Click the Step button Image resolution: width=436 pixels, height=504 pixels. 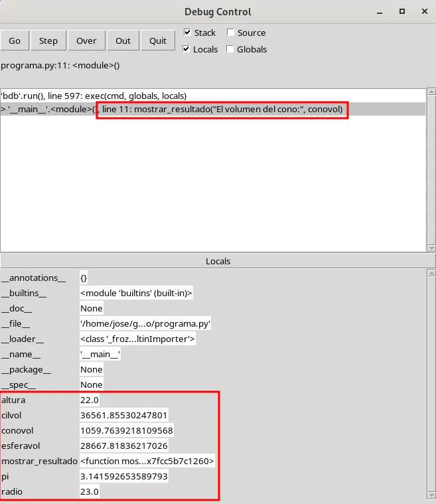coord(48,41)
